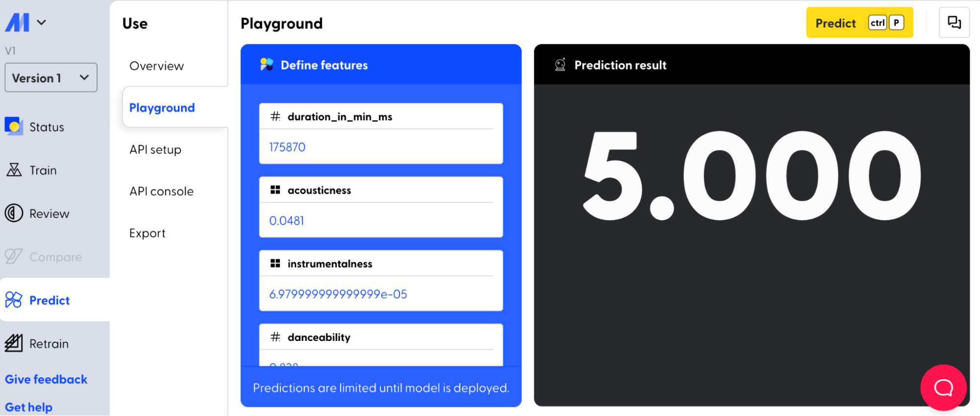
Task: Click the Predict flower icon in sidebar
Action: pos(14,300)
